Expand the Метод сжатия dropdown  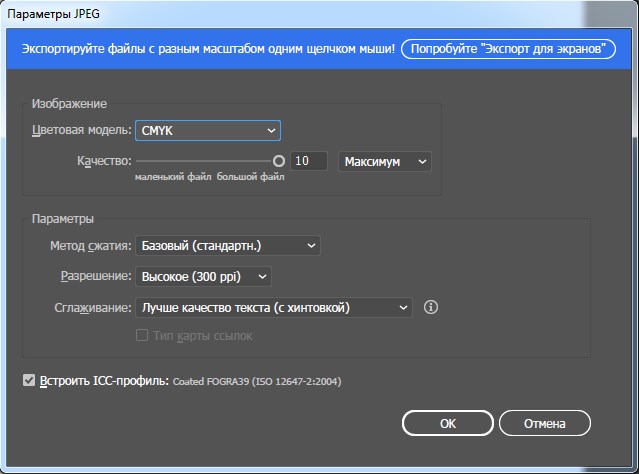pyautogui.click(x=228, y=246)
